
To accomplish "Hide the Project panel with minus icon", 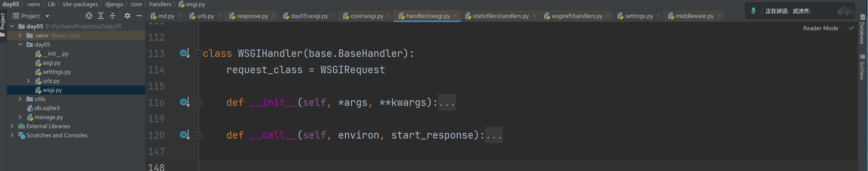I will point(139,16).
